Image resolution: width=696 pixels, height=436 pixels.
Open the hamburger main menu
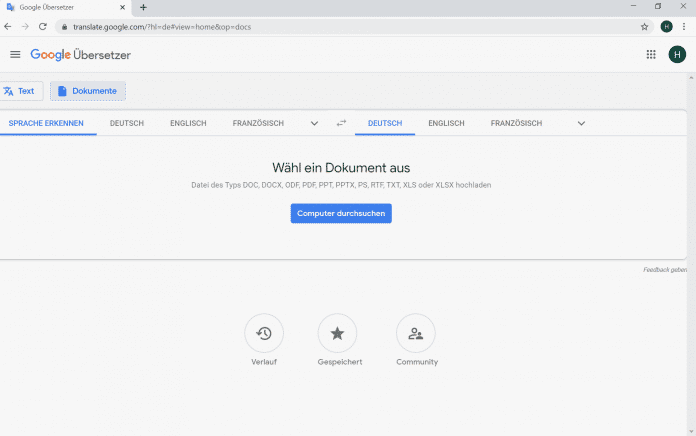[15, 55]
